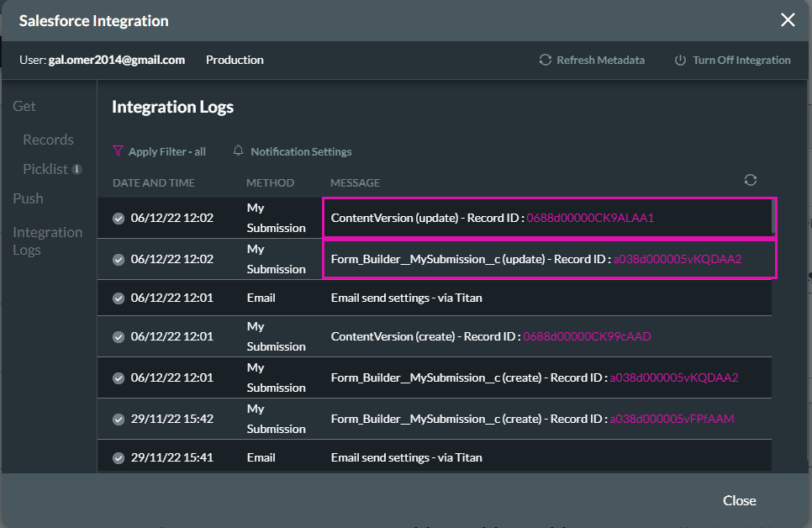Click the Apply Filter funnel icon

(119, 151)
